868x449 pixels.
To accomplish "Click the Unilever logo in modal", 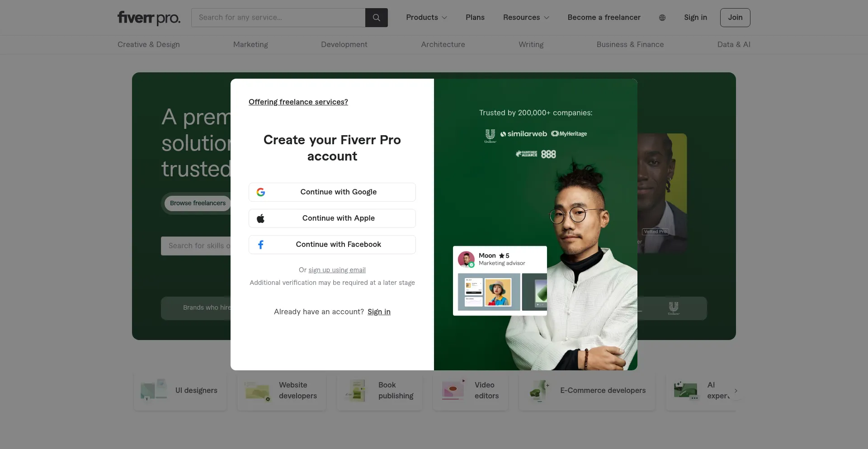I will click(490, 136).
